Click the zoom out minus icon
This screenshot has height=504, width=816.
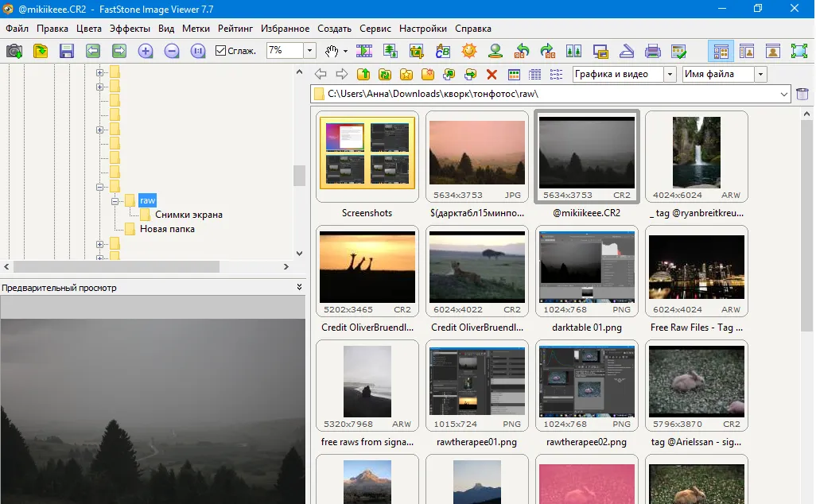click(172, 51)
